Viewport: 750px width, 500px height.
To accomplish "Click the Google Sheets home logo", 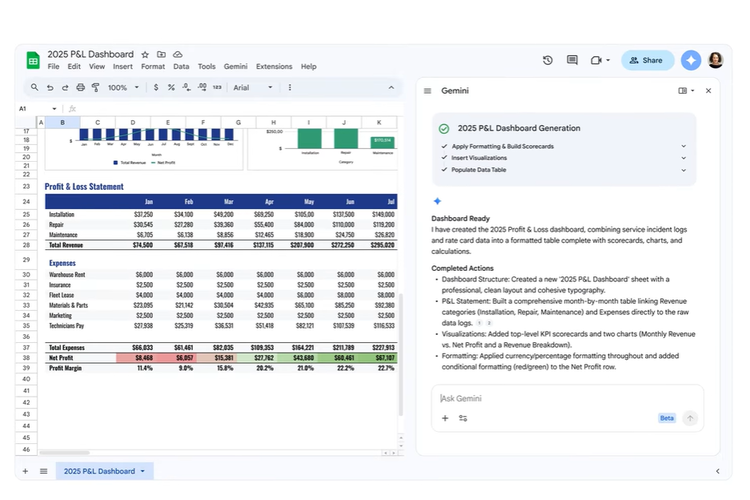I will [x=33, y=60].
